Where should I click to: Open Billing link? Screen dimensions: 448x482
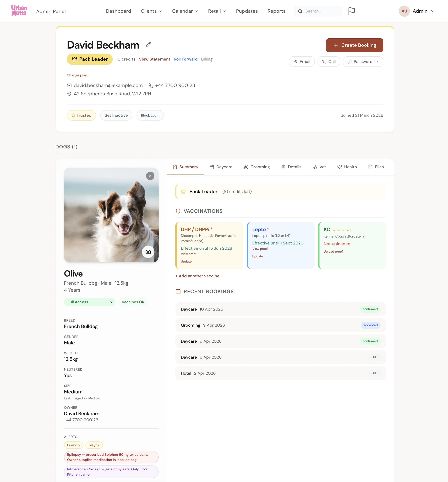[x=207, y=59]
